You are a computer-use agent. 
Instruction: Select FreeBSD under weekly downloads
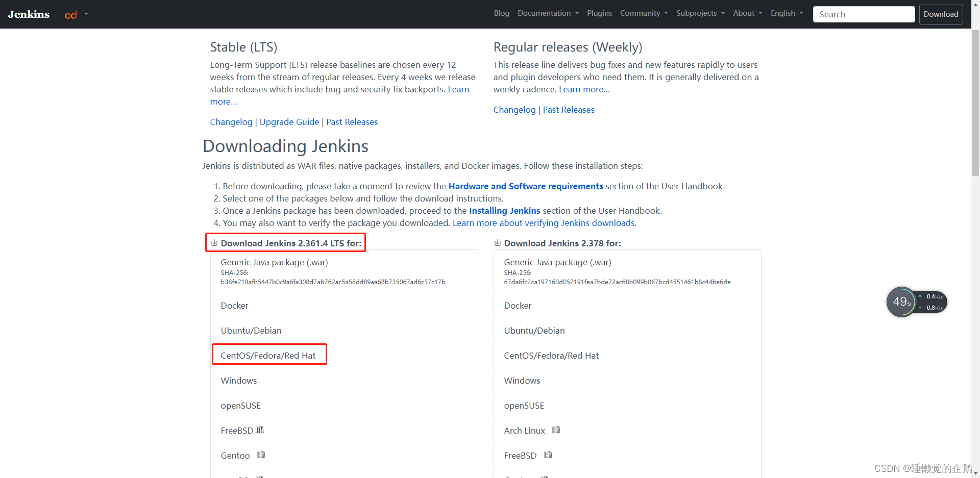click(x=627, y=456)
